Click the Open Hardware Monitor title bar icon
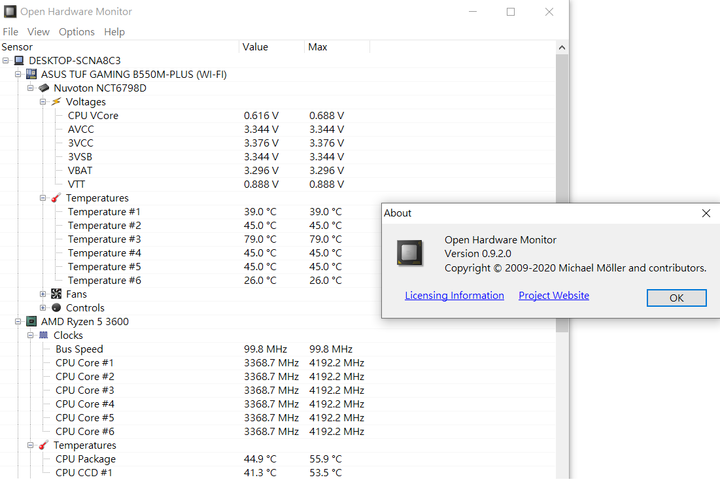The height and width of the screenshot is (486, 720). [x=10, y=11]
